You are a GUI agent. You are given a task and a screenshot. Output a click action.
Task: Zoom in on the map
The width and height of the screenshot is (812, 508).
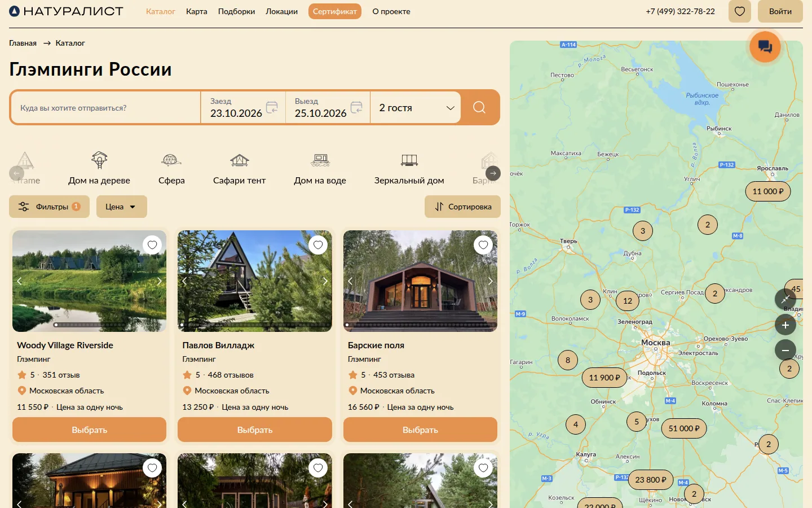785,325
